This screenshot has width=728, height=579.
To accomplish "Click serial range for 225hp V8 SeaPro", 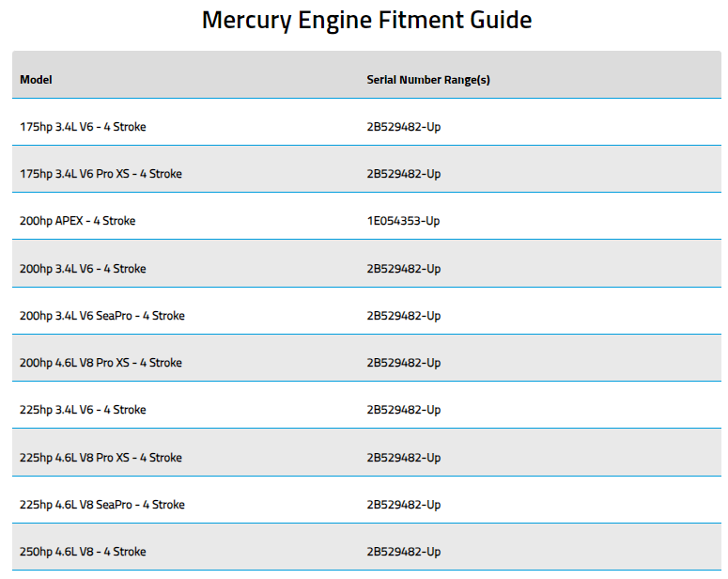I will pos(404,504).
